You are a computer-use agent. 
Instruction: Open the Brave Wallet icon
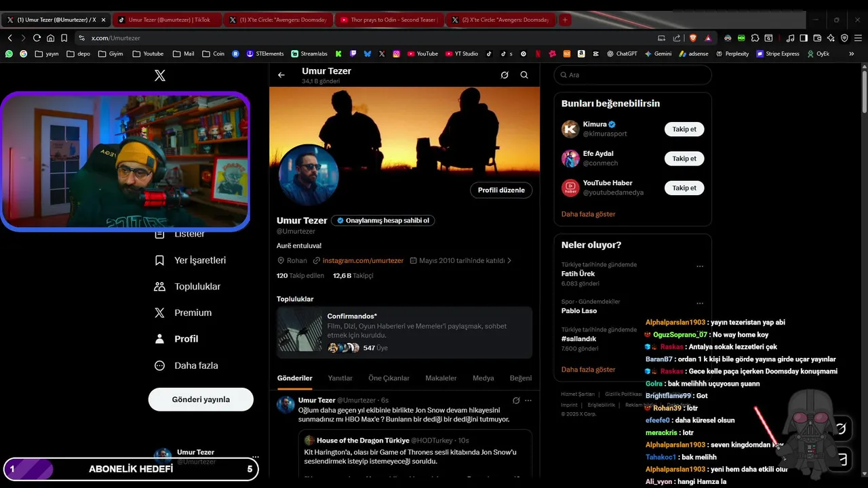817,38
